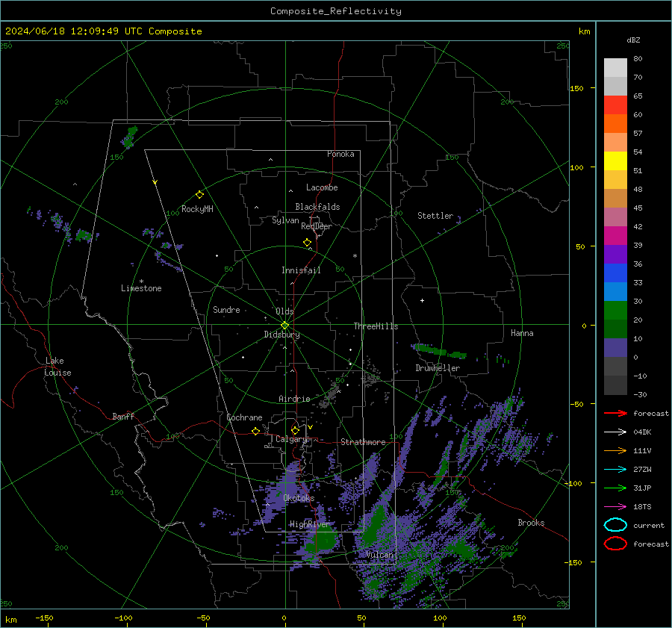Click the yellow diamond marker above Calgary
Viewport: 672px width, 628px height.
point(295,430)
